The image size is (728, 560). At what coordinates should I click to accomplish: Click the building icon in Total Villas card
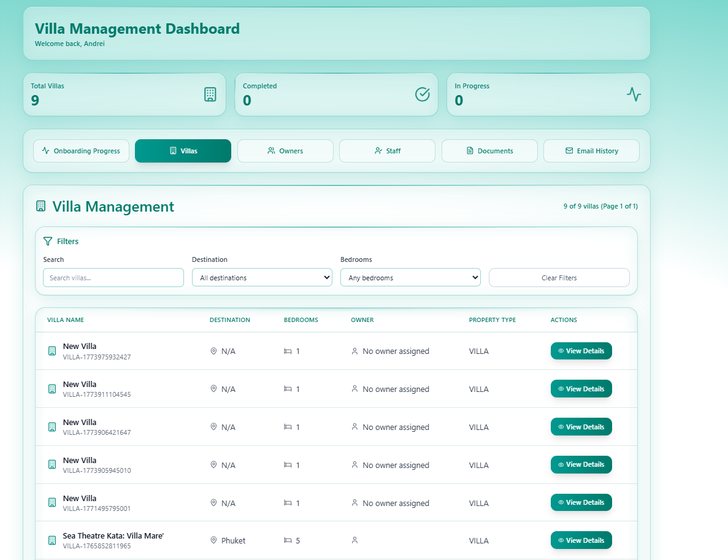tap(210, 94)
